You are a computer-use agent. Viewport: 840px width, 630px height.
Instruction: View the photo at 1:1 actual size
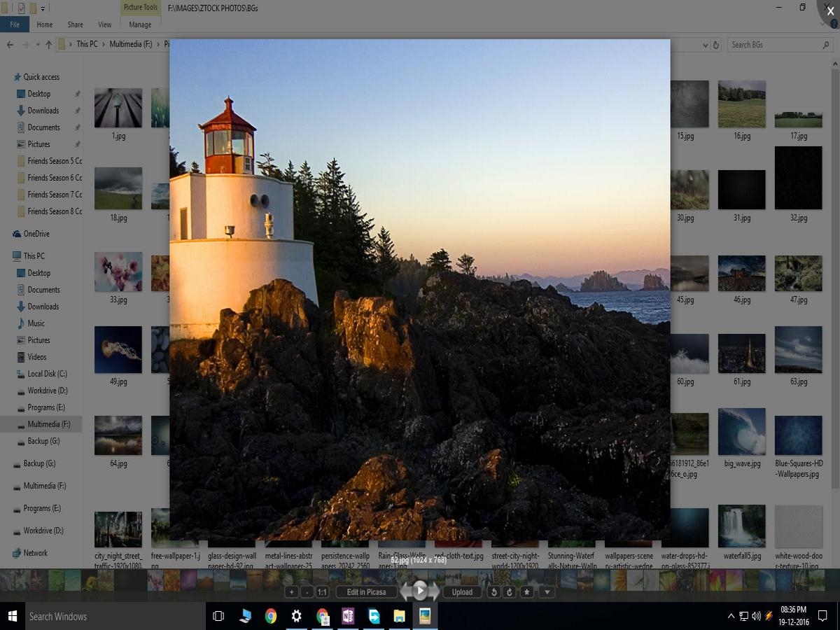point(322,591)
